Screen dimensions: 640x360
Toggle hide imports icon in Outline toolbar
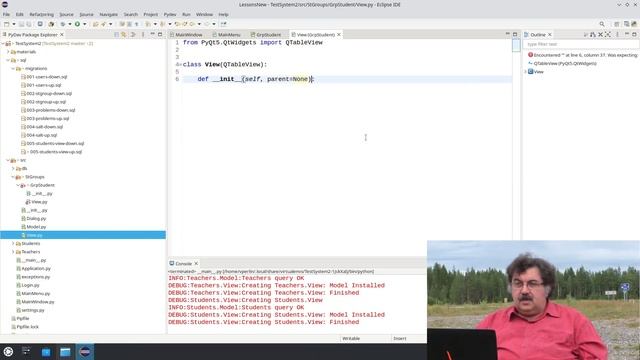[x=593, y=35]
